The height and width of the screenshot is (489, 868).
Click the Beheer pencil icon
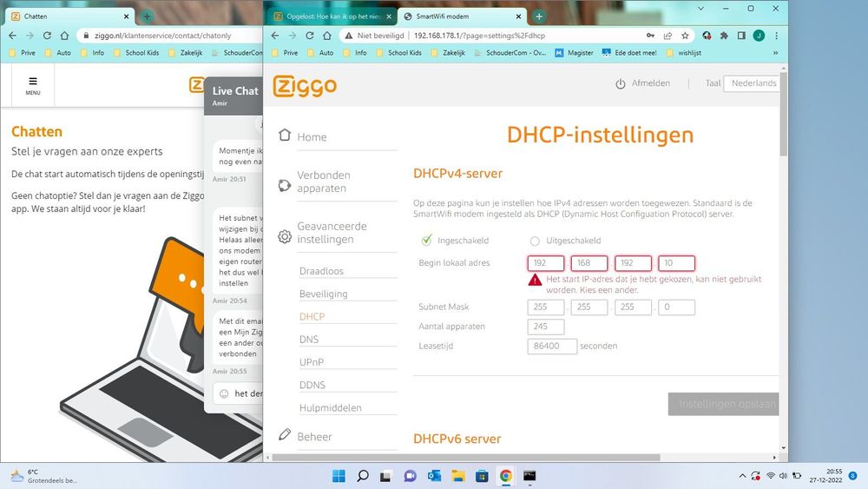(x=285, y=435)
